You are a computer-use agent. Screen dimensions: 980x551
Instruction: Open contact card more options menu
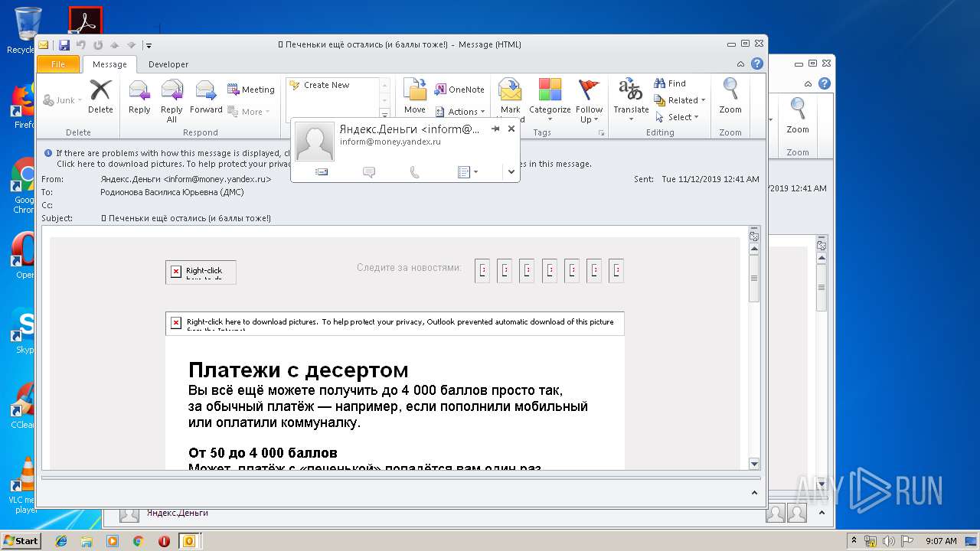(x=467, y=172)
